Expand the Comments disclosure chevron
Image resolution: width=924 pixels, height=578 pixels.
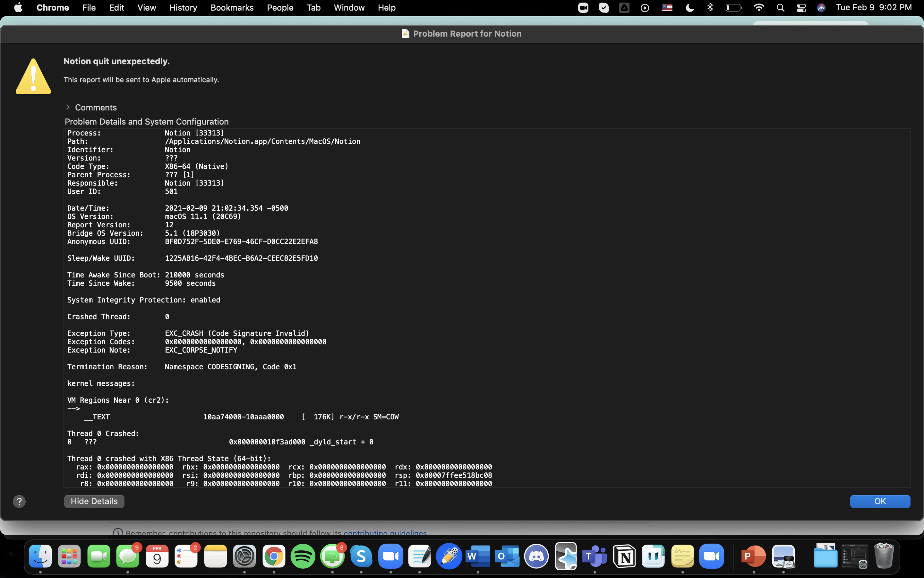[x=68, y=107]
